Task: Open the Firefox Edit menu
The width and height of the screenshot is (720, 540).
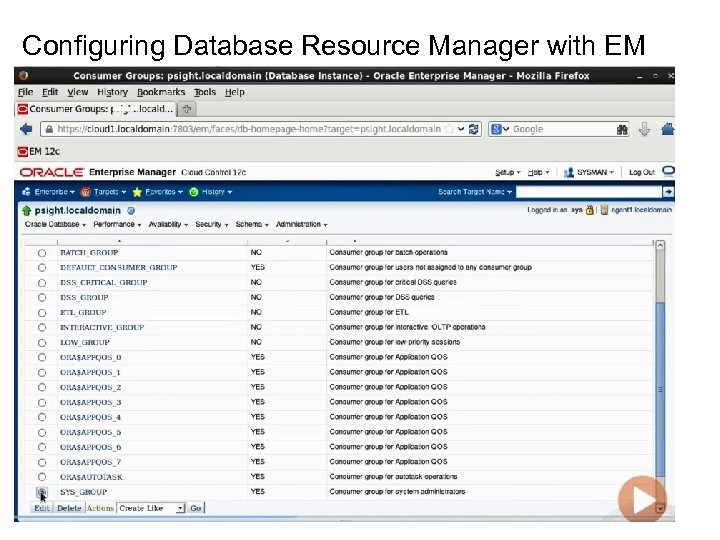Action: click(x=50, y=92)
